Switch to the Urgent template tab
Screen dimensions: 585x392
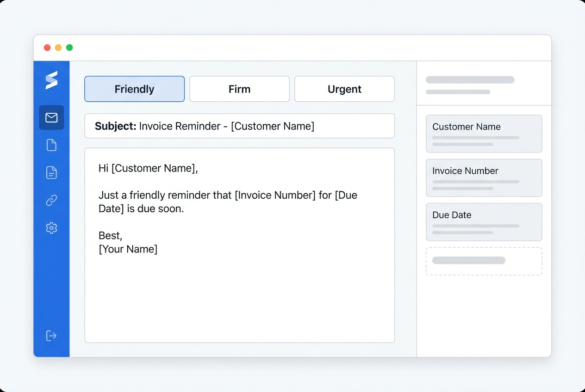(x=344, y=89)
